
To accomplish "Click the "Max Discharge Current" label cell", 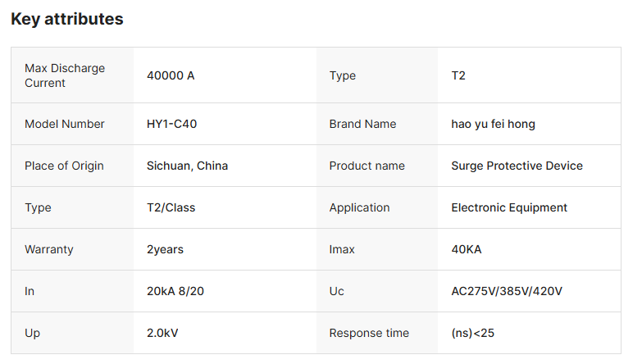I will pos(65,75).
